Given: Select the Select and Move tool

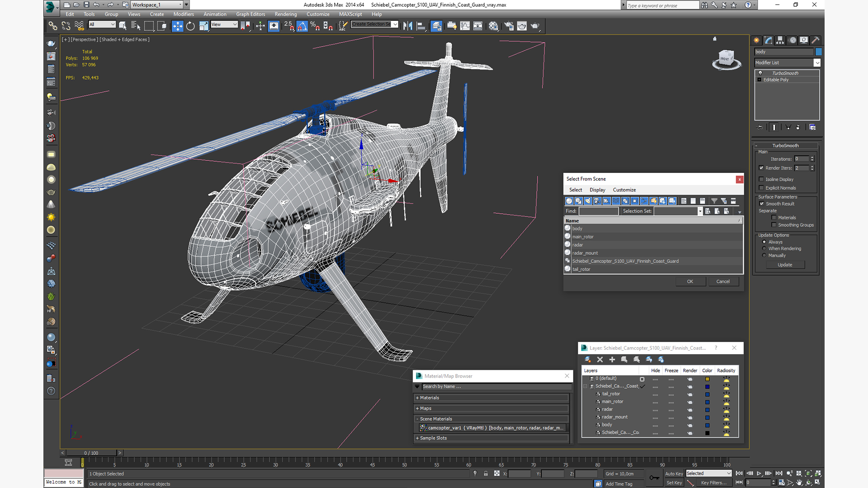Looking at the screenshot, I should pos(177,26).
